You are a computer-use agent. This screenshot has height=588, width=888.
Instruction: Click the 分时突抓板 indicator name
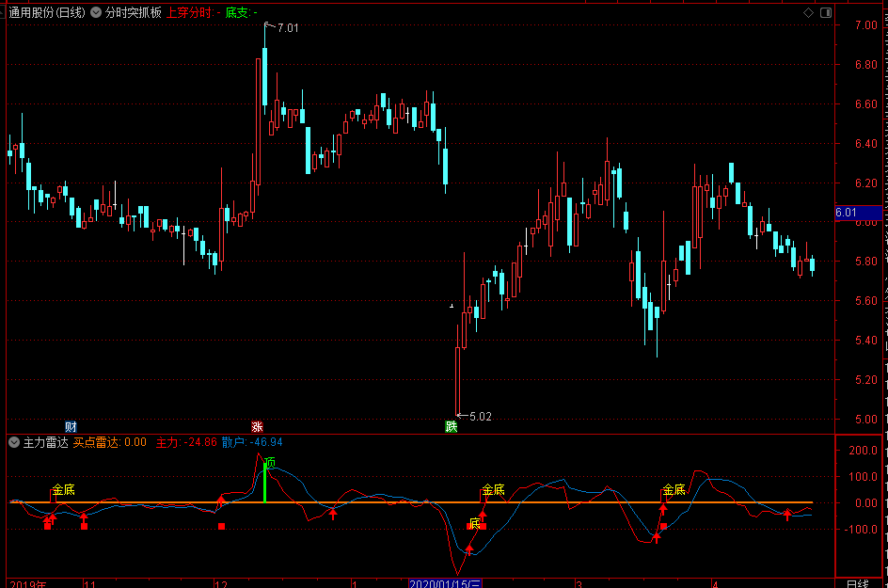[x=133, y=12]
